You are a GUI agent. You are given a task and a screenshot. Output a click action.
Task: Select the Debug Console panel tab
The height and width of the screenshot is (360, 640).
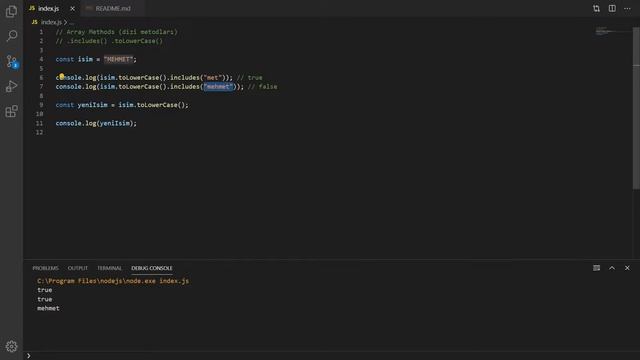click(151, 268)
